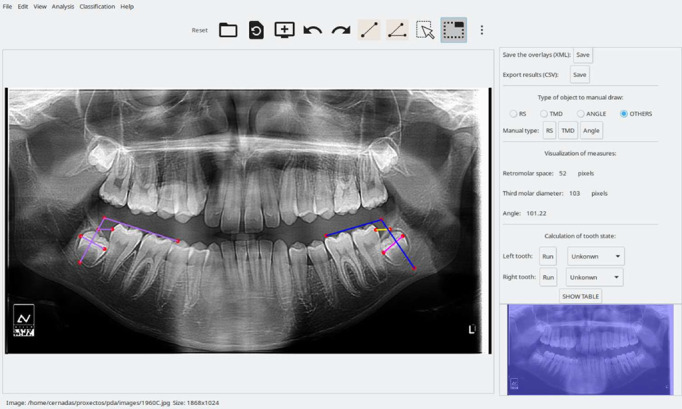Open the Analysis menu

point(63,7)
